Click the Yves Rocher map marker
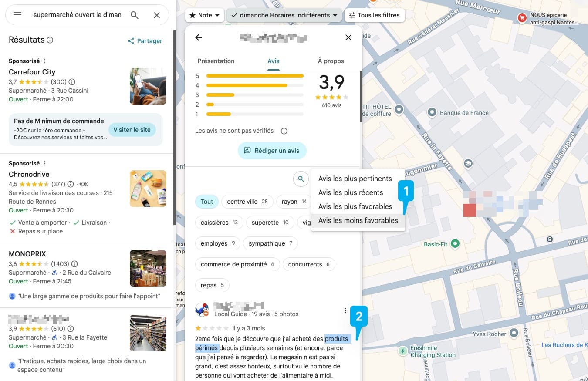Viewport: 588px width, 381px height. (514, 334)
